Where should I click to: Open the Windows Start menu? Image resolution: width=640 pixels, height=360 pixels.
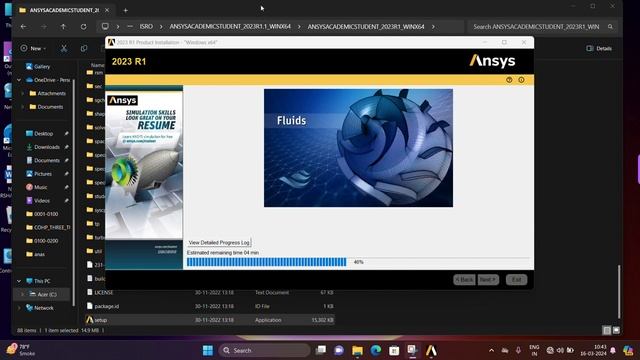point(208,350)
